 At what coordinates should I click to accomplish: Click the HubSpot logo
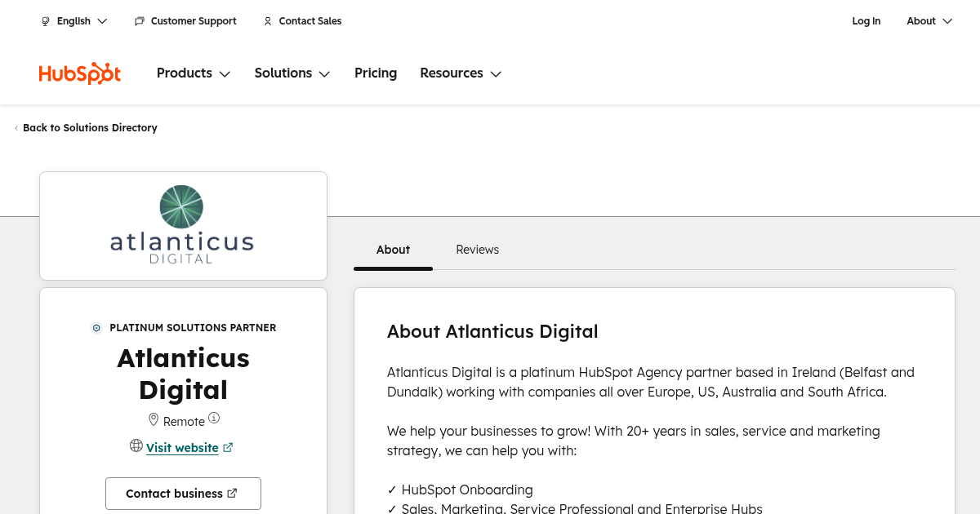coord(80,73)
